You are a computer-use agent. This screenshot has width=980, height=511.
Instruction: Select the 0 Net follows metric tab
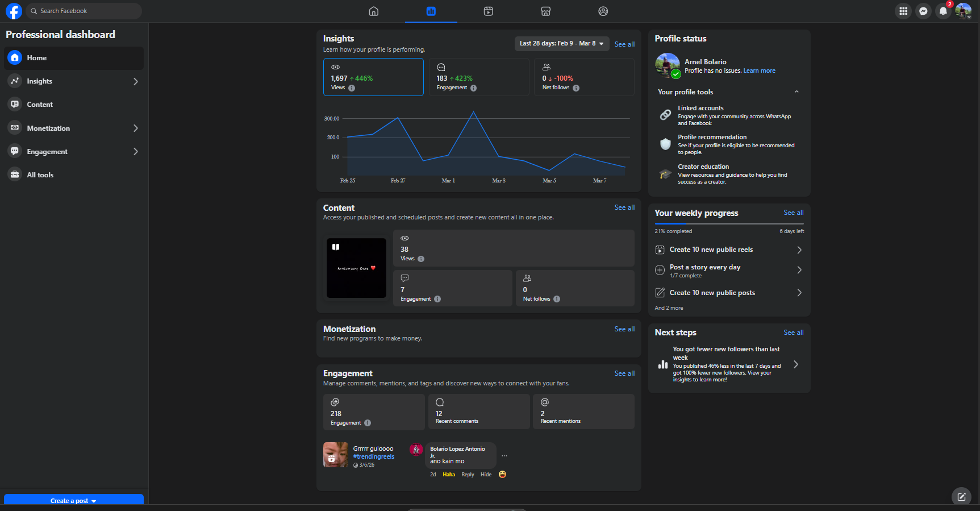(x=584, y=77)
